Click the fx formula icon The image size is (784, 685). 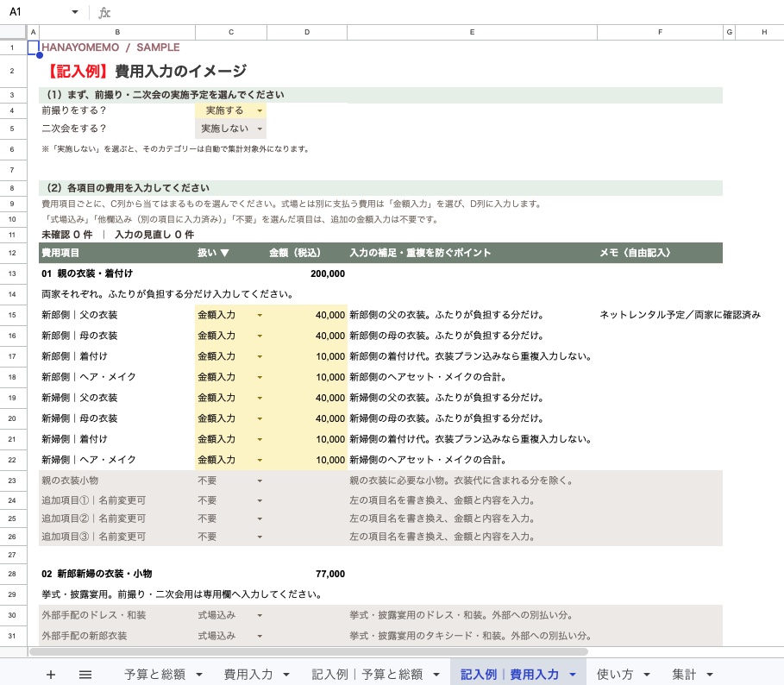104,12
